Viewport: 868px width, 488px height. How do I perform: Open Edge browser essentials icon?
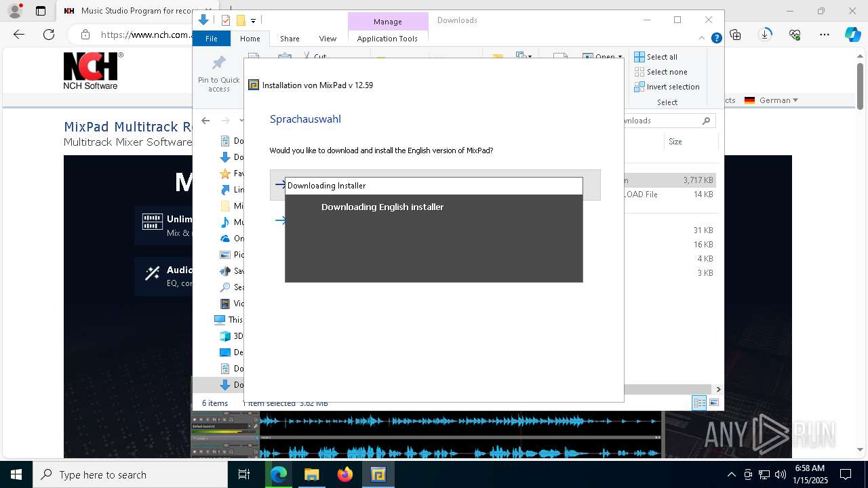coord(795,35)
